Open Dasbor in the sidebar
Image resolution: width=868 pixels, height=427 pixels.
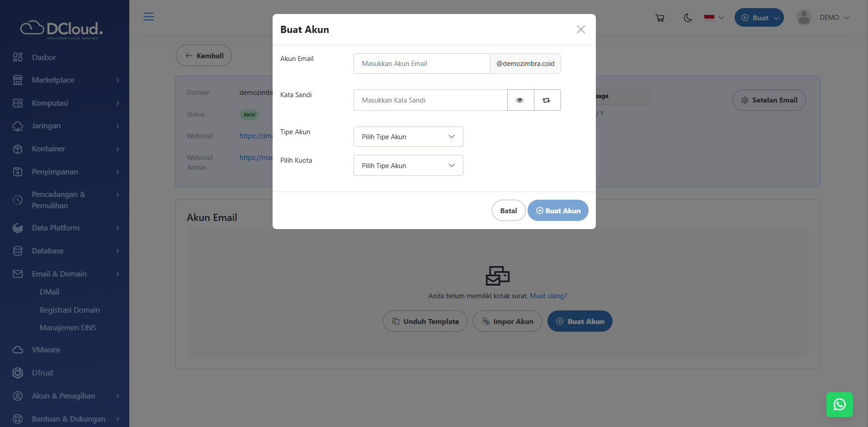pos(44,57)
